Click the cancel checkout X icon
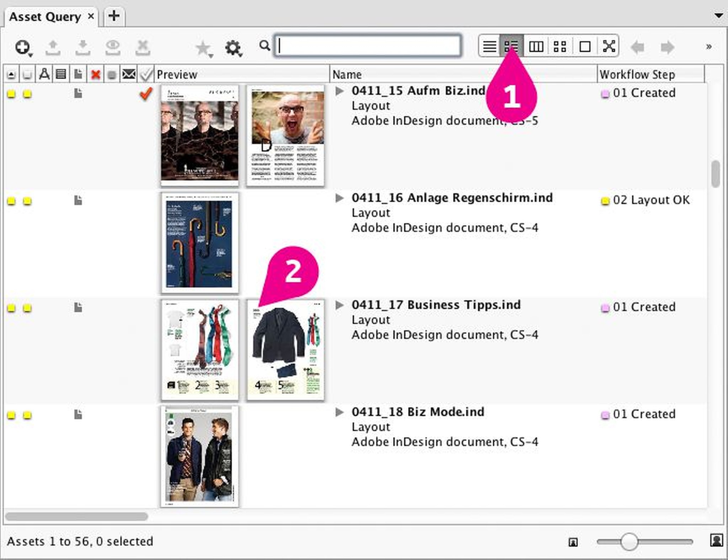The height and width of the screenshot is (560, 728). tap(143, 46)
